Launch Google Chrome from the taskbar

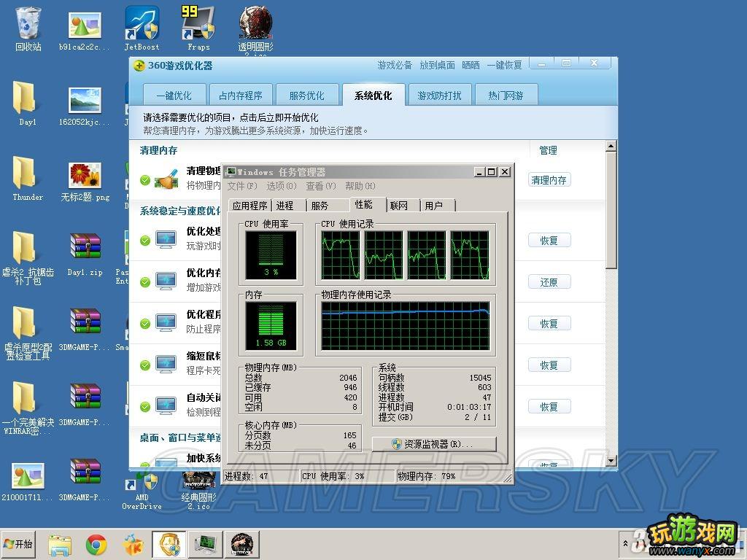[96, 544]
